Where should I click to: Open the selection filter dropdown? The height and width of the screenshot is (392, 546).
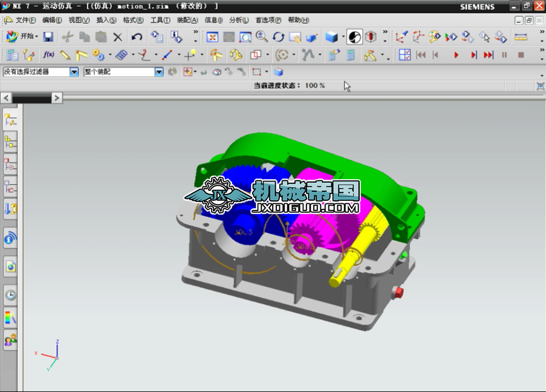(x=74, y=72)
